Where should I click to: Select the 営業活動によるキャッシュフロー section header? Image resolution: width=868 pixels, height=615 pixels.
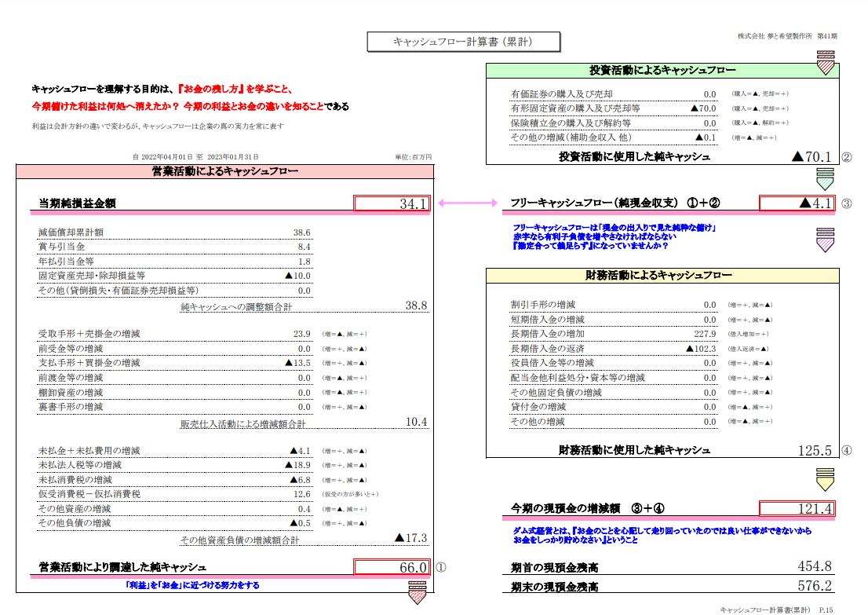(x=224, y=171)
